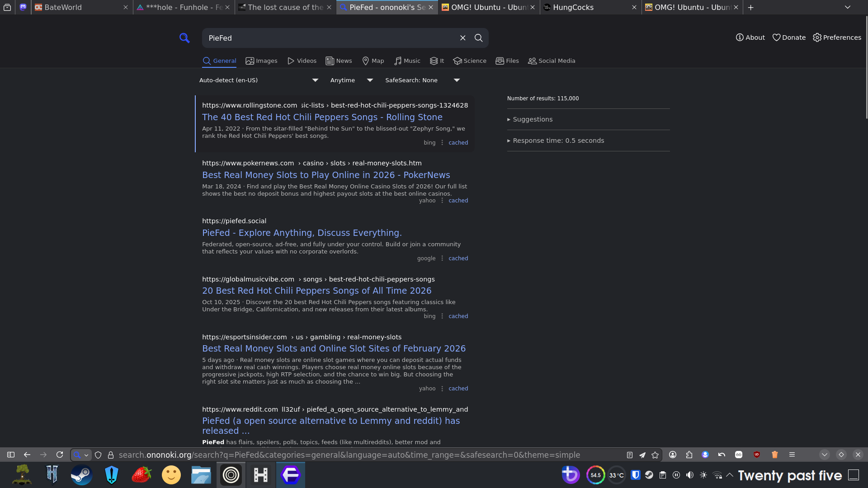
Task: Open the SafeSearch None dropdown
Action: (x=422, y=80)
